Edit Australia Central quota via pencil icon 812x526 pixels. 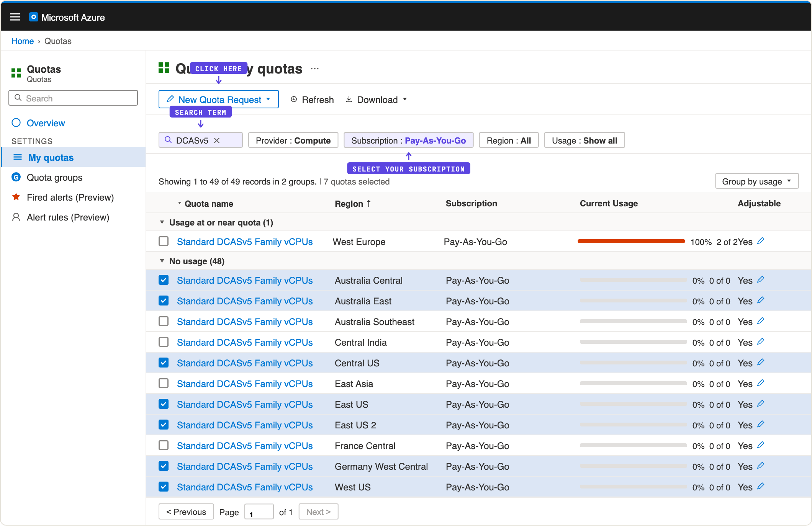(761, 279)
